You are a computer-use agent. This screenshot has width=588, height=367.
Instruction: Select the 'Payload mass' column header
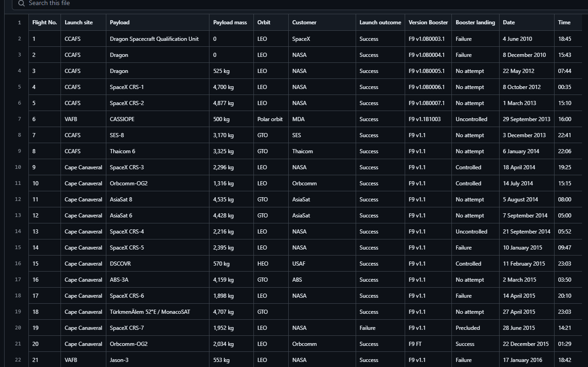coord(230,22)
